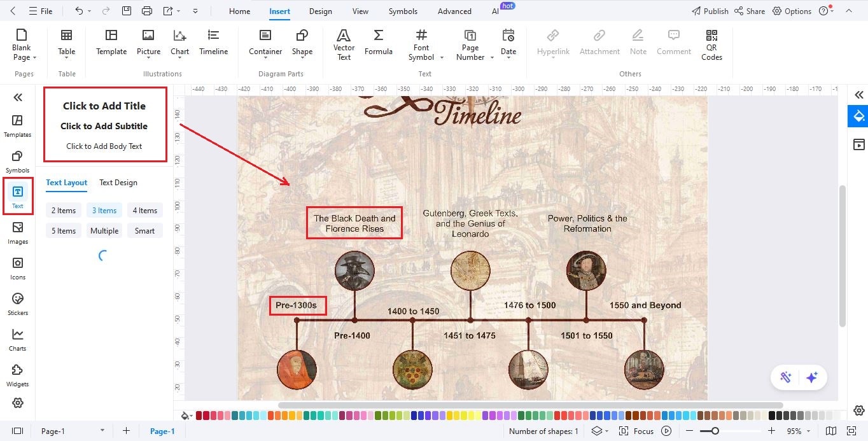Screen dimensions: 868x441
Task: Open the Symbols ribbon tab
Action: tap(403, 11)
